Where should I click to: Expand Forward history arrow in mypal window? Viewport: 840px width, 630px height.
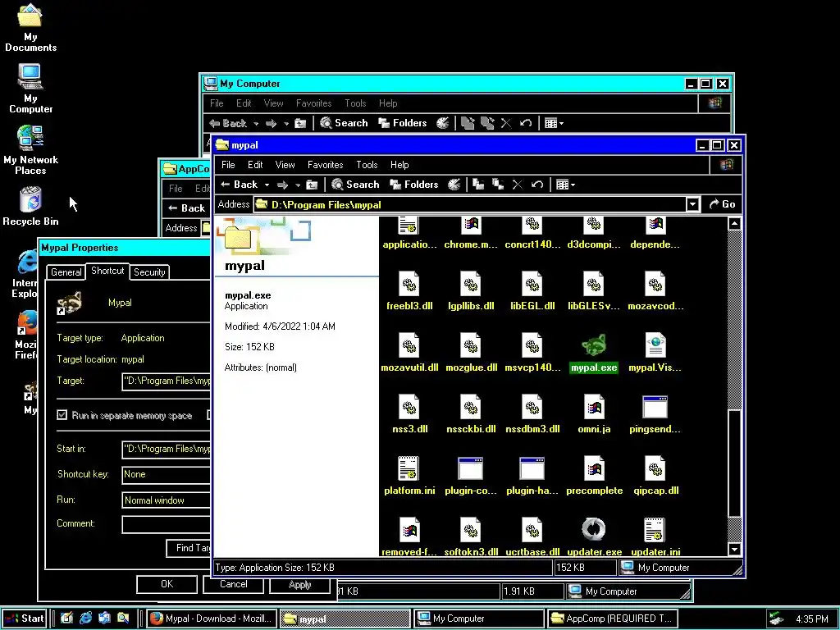point(297,185)
